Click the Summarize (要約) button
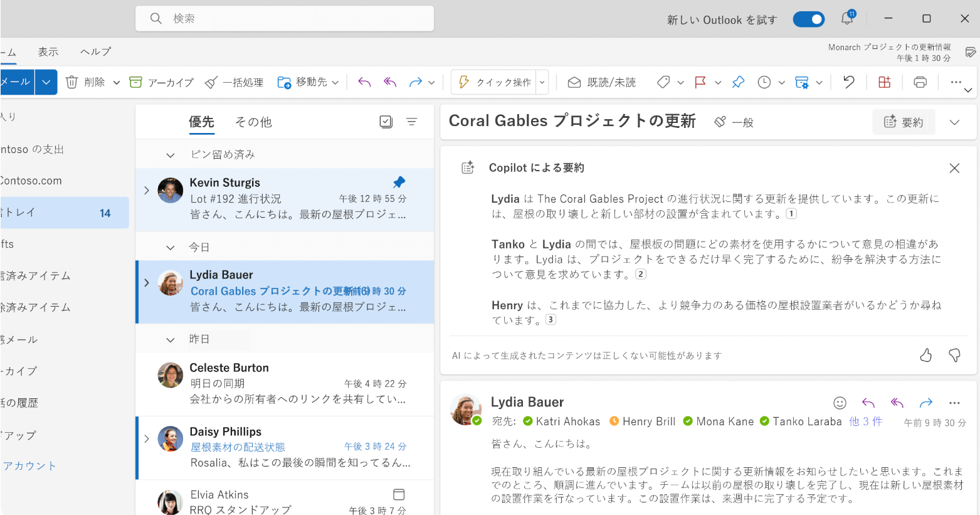 [x=904, y=122]
